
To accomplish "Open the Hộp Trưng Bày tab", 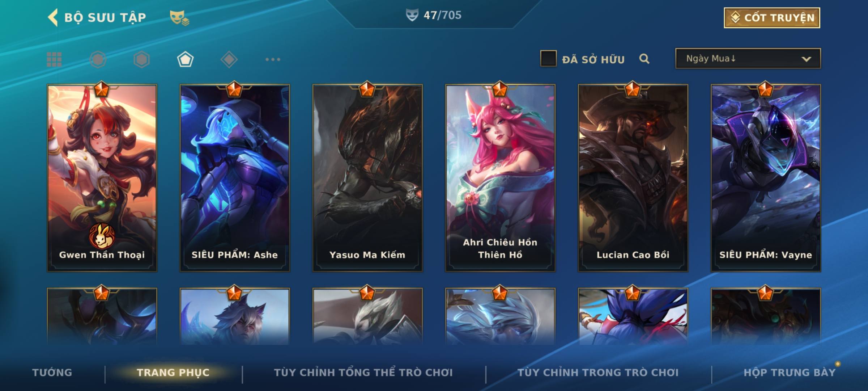I will (x=790, y=373).
